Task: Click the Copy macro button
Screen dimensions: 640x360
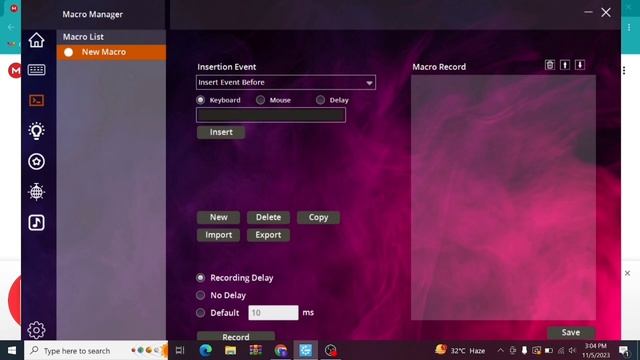Action: coord(318,218)
